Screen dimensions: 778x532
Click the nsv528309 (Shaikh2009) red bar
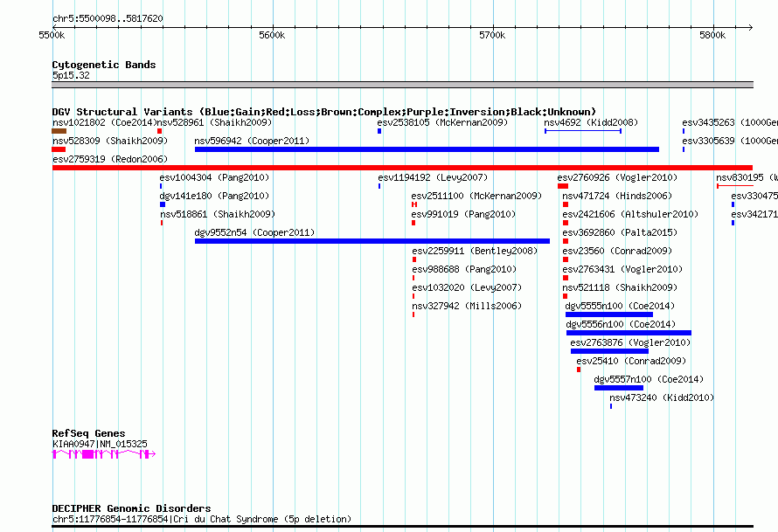[59, 149]
